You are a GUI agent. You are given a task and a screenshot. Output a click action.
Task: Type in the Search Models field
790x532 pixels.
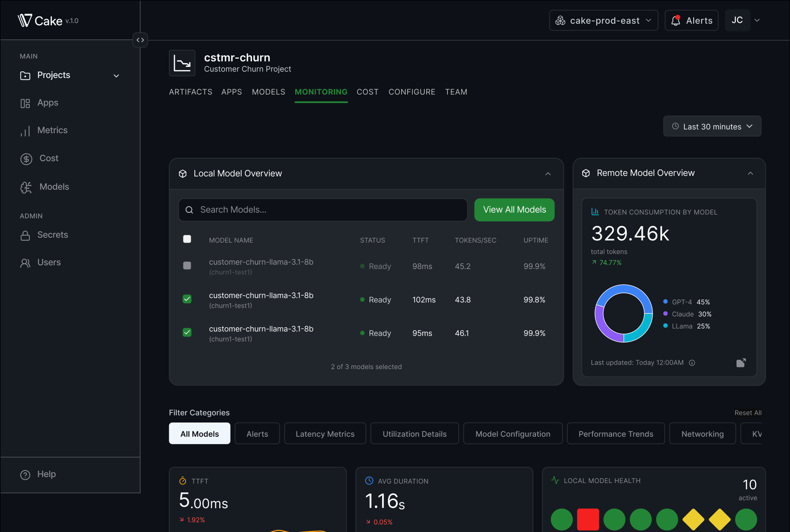[323, 210]
